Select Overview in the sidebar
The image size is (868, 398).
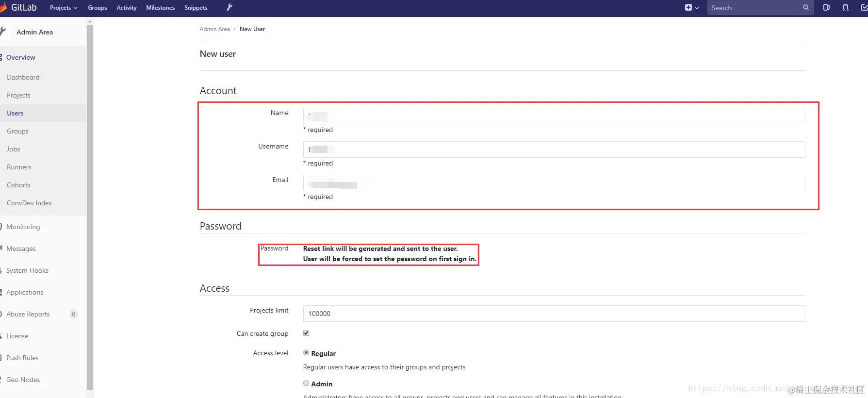[x=21, y=57]
